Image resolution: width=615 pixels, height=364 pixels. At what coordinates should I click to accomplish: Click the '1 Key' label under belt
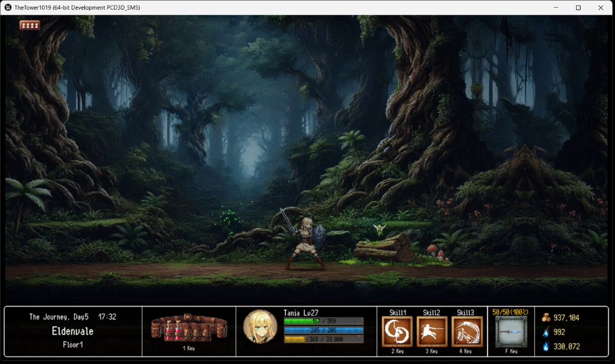tap(189, 348)
